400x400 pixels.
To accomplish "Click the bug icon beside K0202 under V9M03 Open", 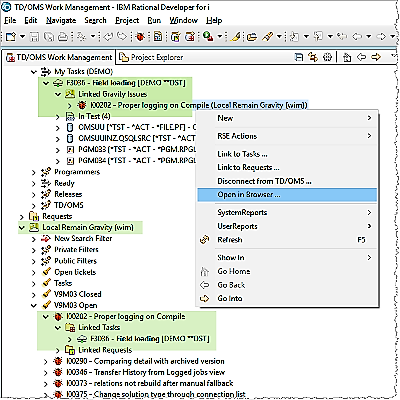I will [x=58, y=317].
